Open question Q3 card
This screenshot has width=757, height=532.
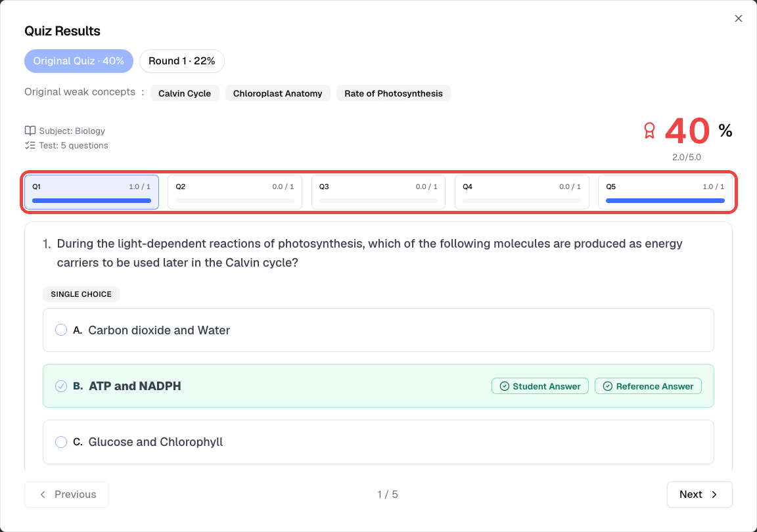378,192
